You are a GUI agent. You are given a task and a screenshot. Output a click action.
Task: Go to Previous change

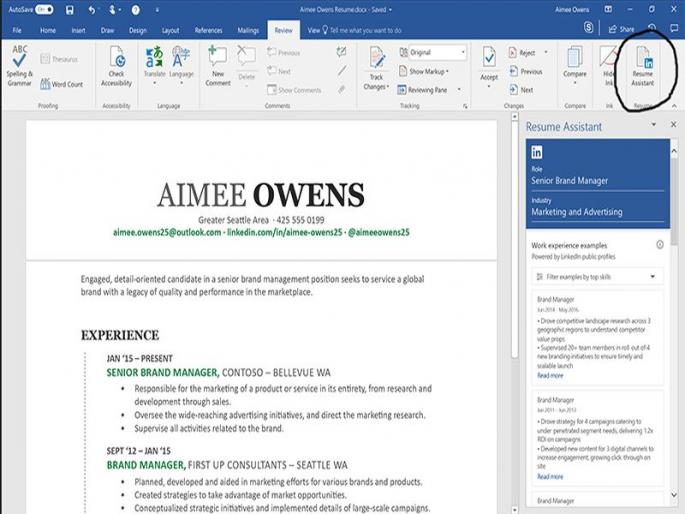526,71
